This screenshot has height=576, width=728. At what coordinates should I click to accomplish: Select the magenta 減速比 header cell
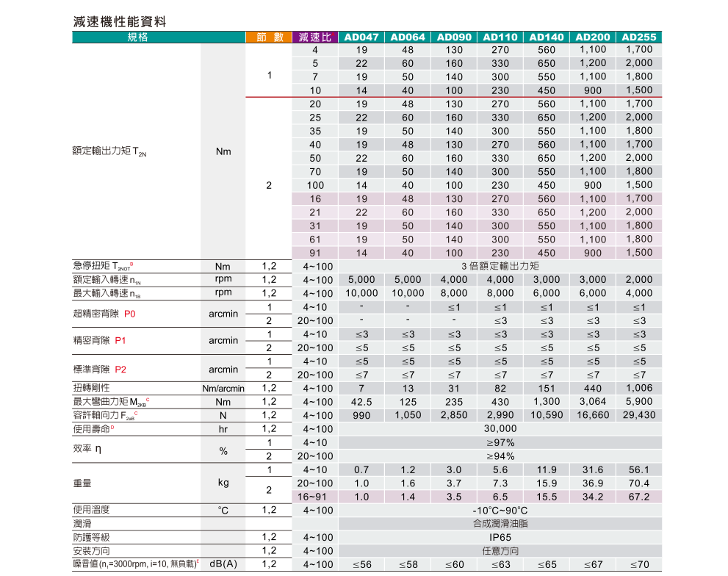click(315, 37)
